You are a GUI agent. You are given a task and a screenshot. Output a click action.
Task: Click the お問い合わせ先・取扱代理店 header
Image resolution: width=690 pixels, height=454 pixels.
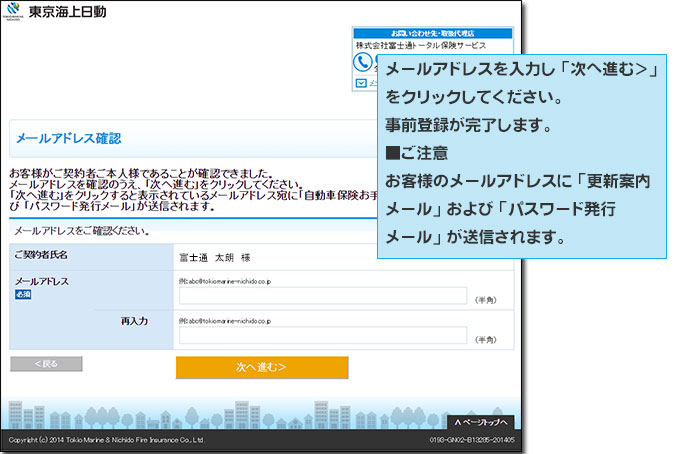click(x=432, y=33)
